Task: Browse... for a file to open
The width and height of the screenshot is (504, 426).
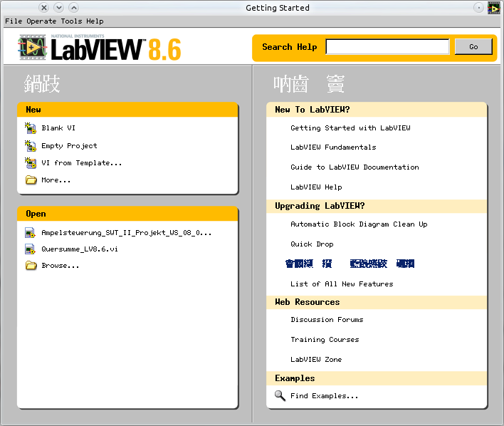Action: coord(60,266)
